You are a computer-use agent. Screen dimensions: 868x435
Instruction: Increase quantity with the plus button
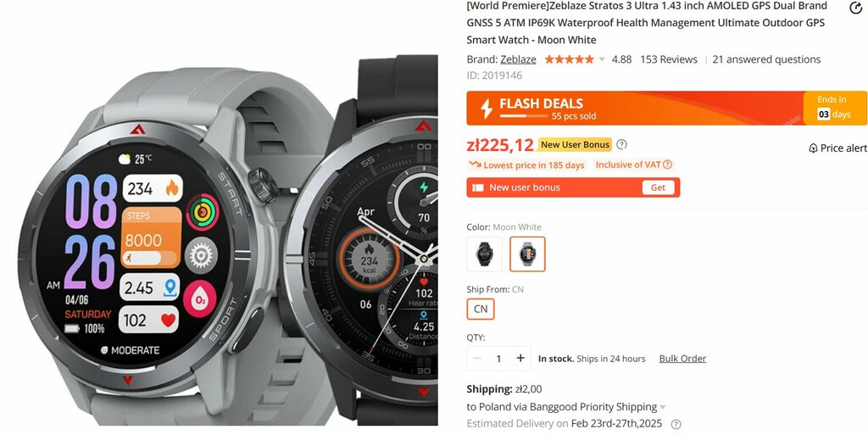click(520, 358)
